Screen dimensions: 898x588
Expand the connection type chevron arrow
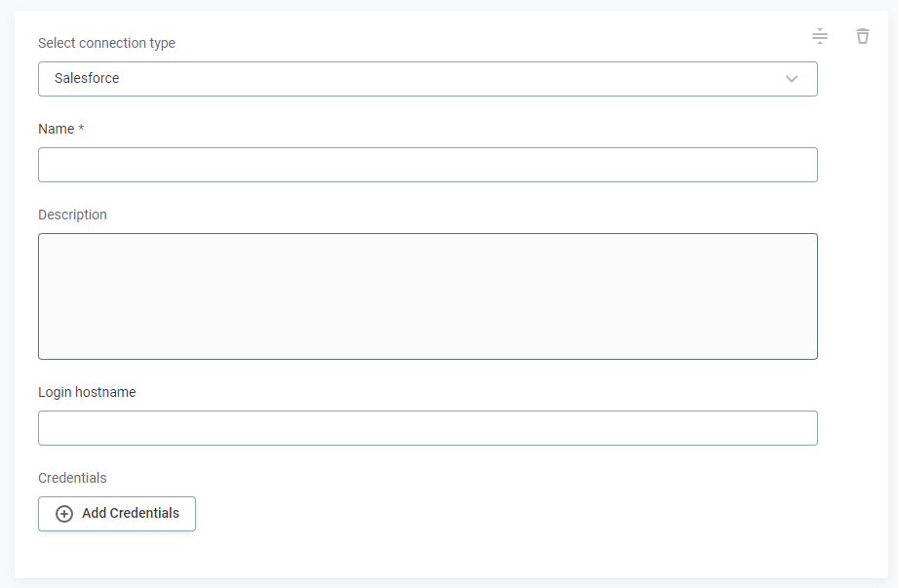click(x=792, y=79)
